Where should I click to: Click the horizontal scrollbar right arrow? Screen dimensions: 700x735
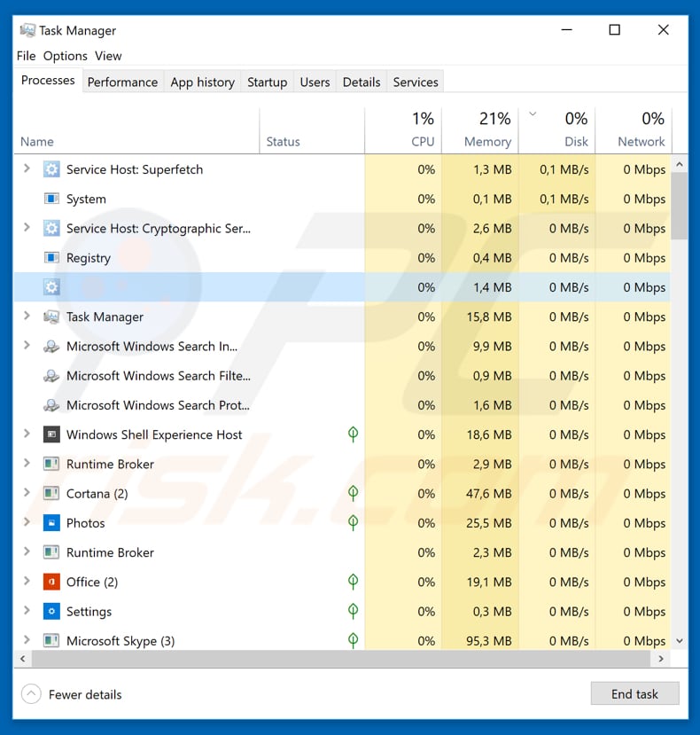[x=661, y=659]
